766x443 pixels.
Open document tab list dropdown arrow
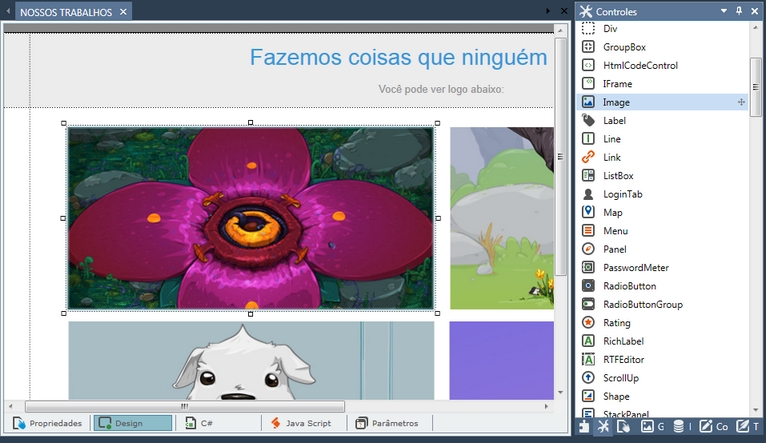pyautogui.click(x=547, y=11)
